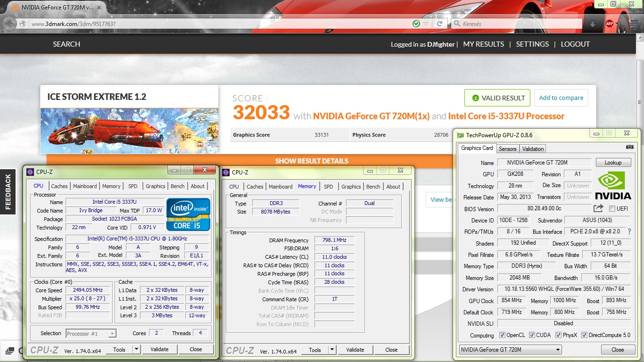Open Graphics tab in Memory CPU-Z window
Screen dimensions: 644x362
pos(351,187)
